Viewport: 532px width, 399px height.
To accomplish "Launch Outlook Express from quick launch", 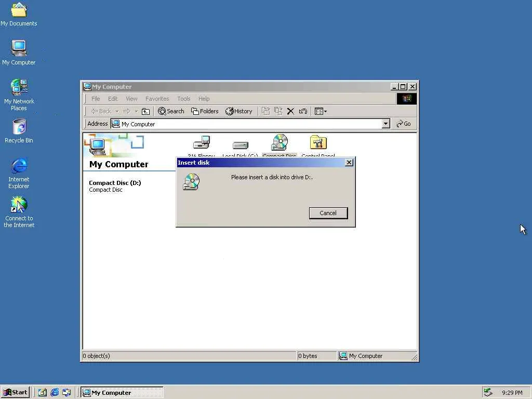I will 66,393.
